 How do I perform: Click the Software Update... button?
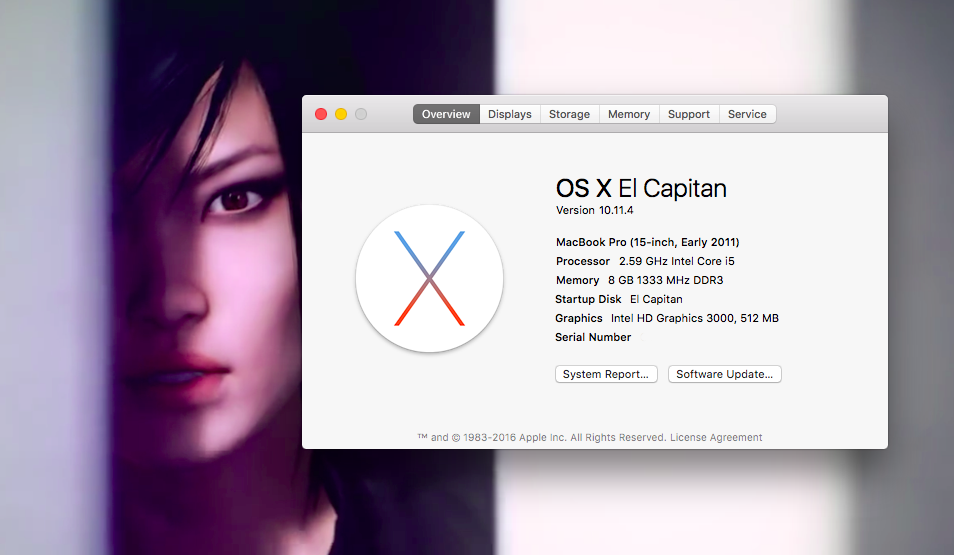[725, 374]
